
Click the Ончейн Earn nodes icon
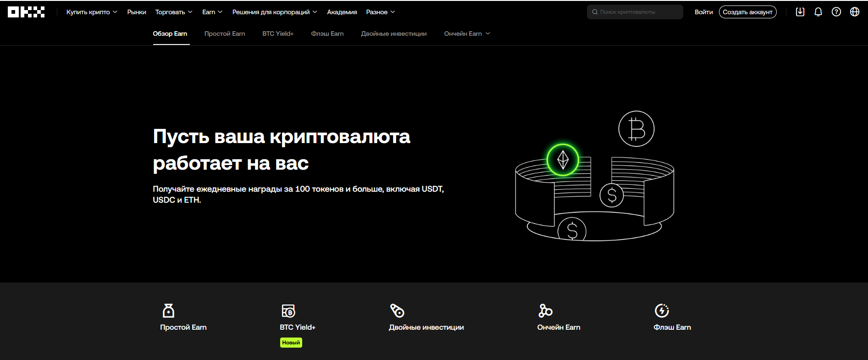pyautogui.click(x=545, y=310)
